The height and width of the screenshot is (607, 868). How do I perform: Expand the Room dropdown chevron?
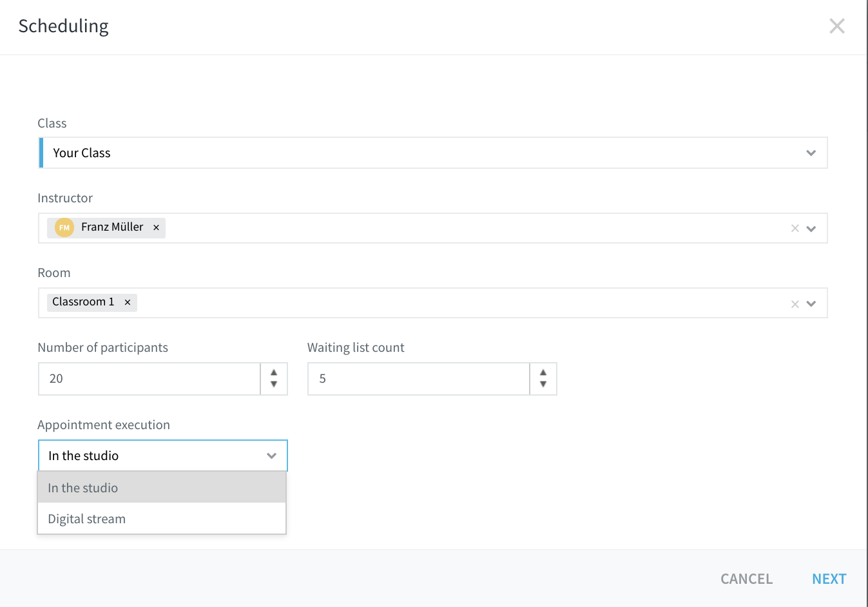811,303
